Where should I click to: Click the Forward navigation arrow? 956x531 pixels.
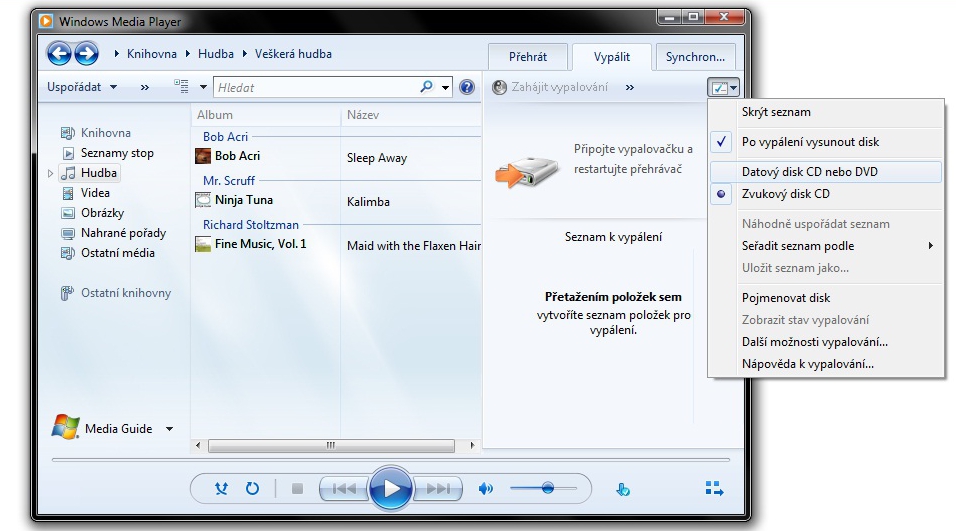87,54
